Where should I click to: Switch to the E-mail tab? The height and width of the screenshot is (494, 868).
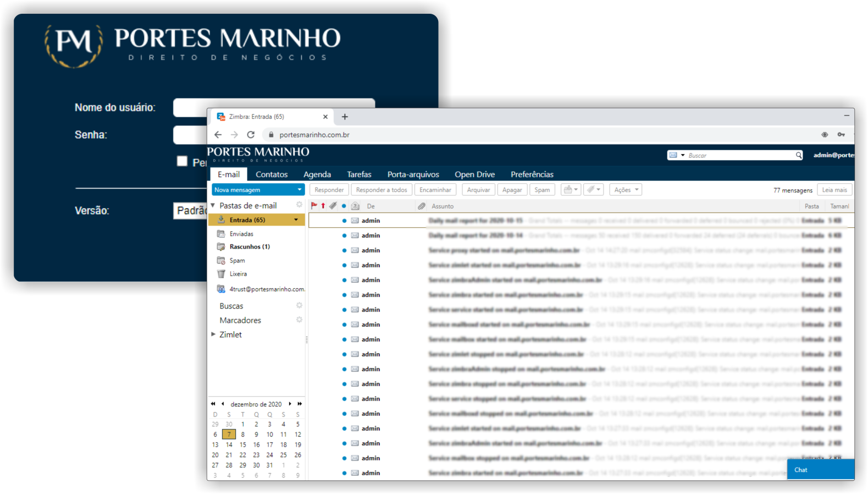229,174
